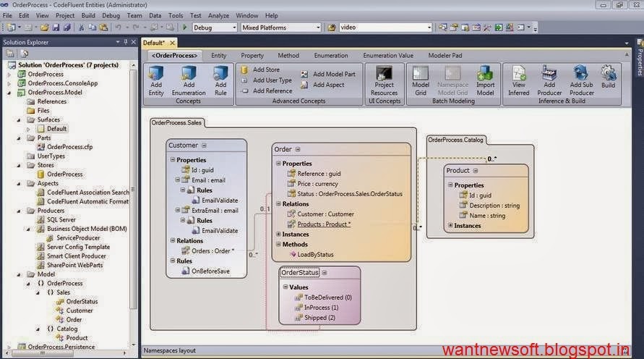Collapse the Order entity shape
The image size is (644, 359).
click(x=298, y=149)
